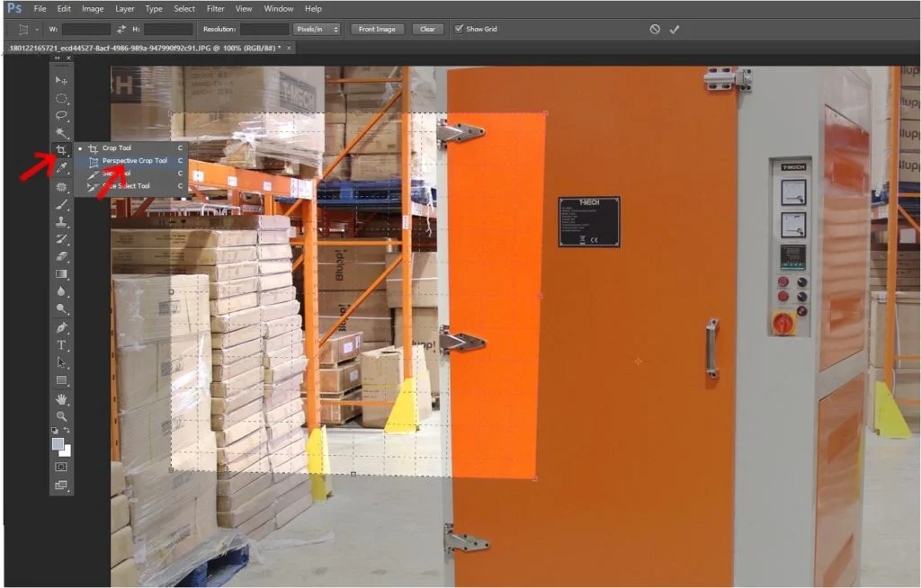Select the Dodge tool
921x588 pixels.
point(61,308)
